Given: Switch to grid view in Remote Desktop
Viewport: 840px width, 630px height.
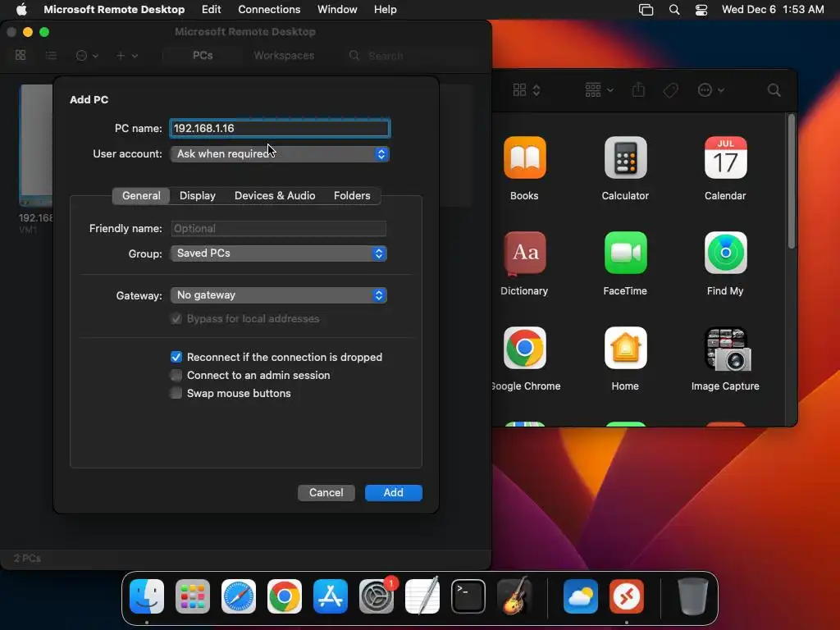Looking at the screenshot, I should point(21,55).
